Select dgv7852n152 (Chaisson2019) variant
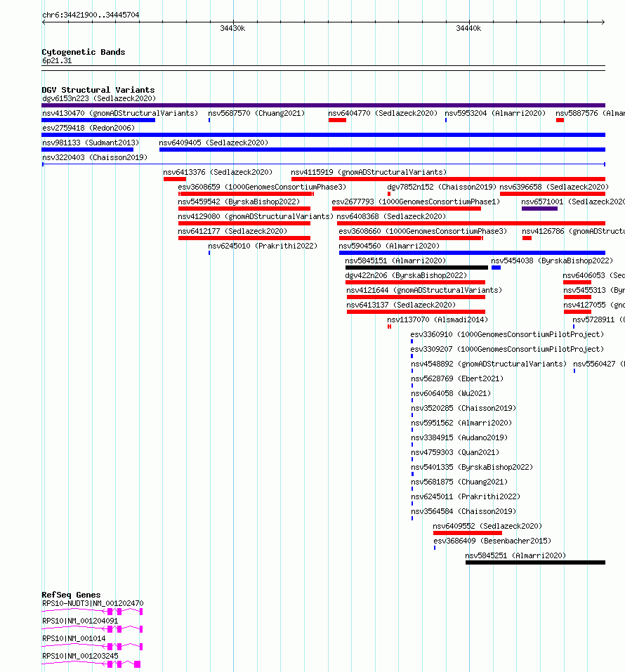625x672 pixels. tap(442, 187)
